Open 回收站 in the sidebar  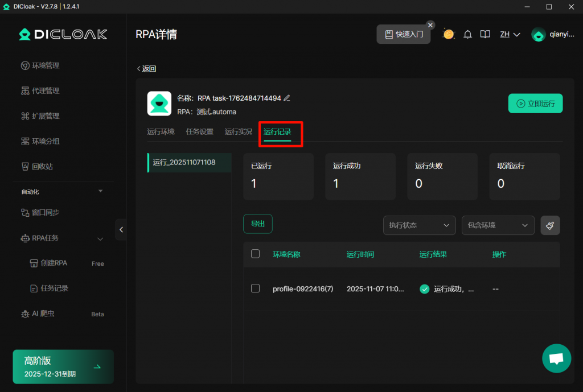tap(46, 167)
